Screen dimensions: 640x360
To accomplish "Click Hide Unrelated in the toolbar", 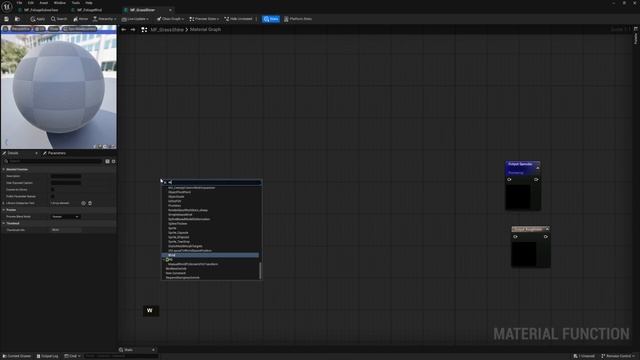I will pyautogui.click(x=238, y=19).
